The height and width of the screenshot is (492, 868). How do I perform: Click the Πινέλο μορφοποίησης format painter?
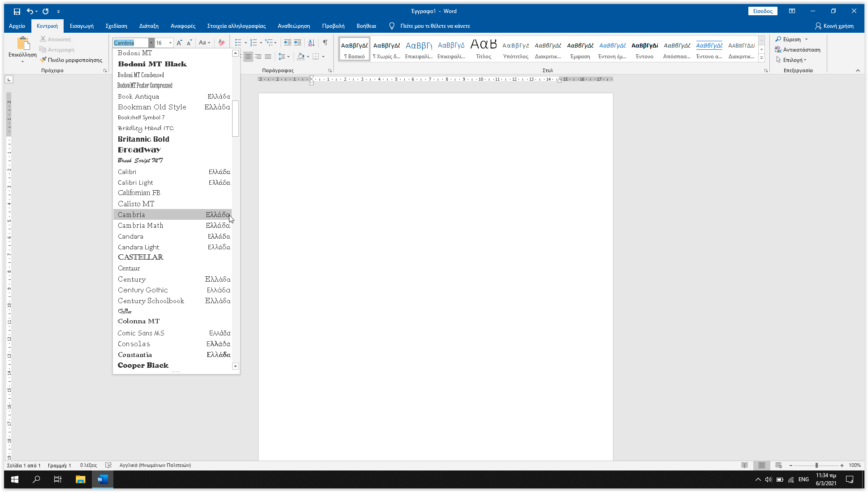[x=71, y=60]
